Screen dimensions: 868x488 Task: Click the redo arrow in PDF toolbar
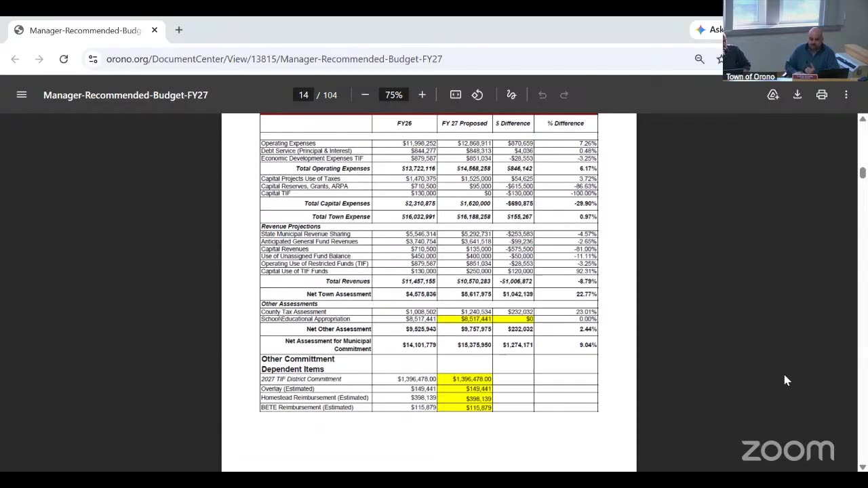(564, 95)
